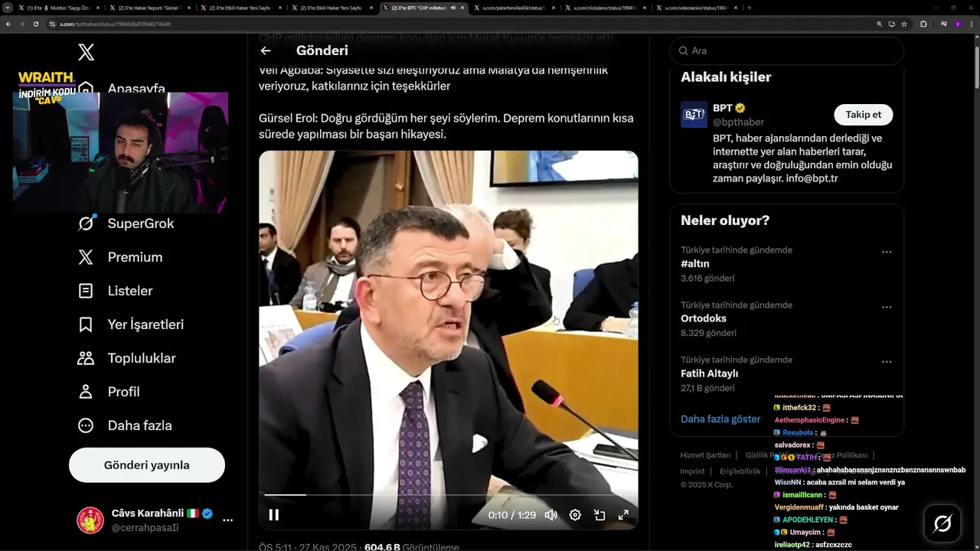Open the Grok floating button
Screen dimensions: 980x551
pyautogui.click(x=942, y=523)
